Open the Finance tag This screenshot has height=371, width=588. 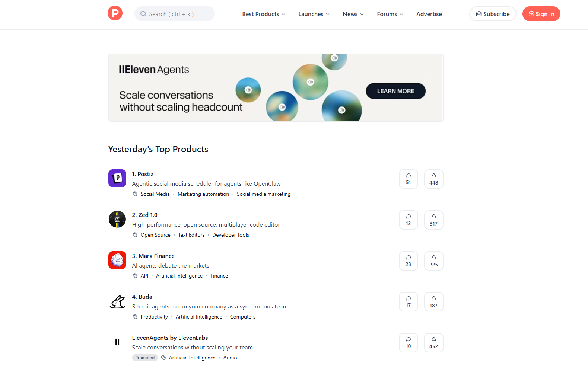pyautogui.click(x=219, y=276)
